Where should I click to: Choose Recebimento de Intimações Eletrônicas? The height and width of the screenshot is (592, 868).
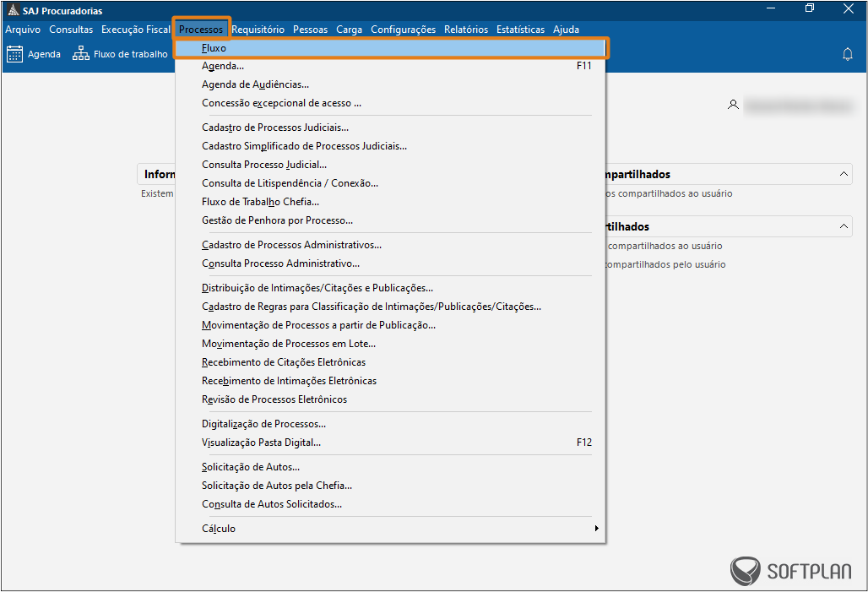[390, 381]
